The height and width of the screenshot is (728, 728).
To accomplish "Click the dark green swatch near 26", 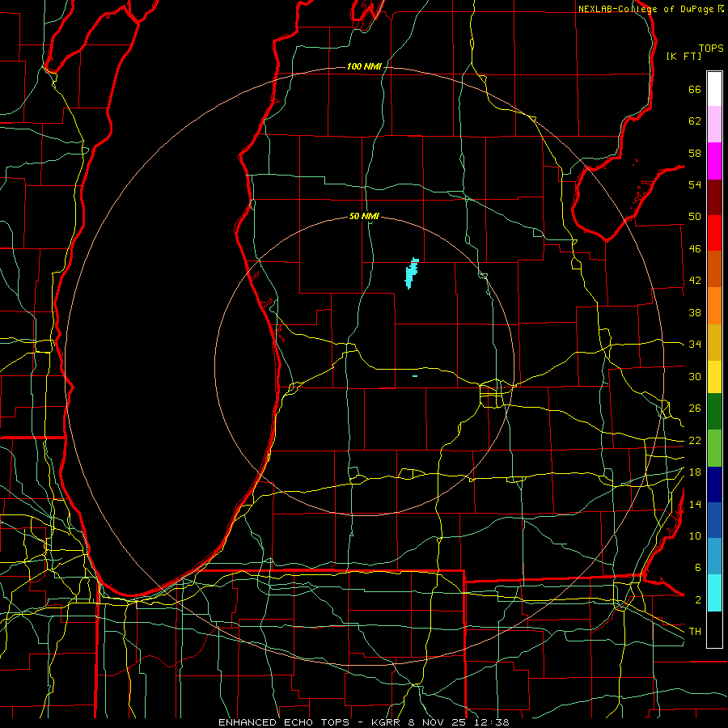I will pos(714,412).
